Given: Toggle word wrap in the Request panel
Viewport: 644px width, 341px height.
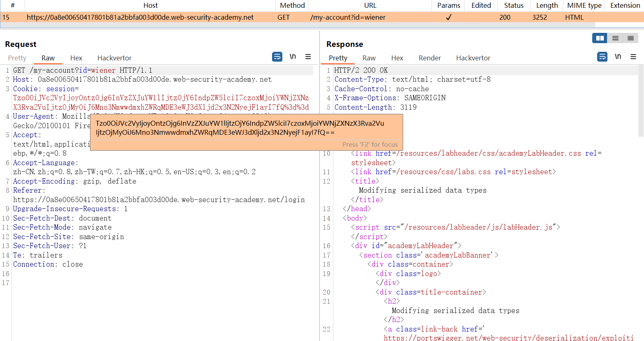Looking at the screenshot, I should click(x=277, y=57).
